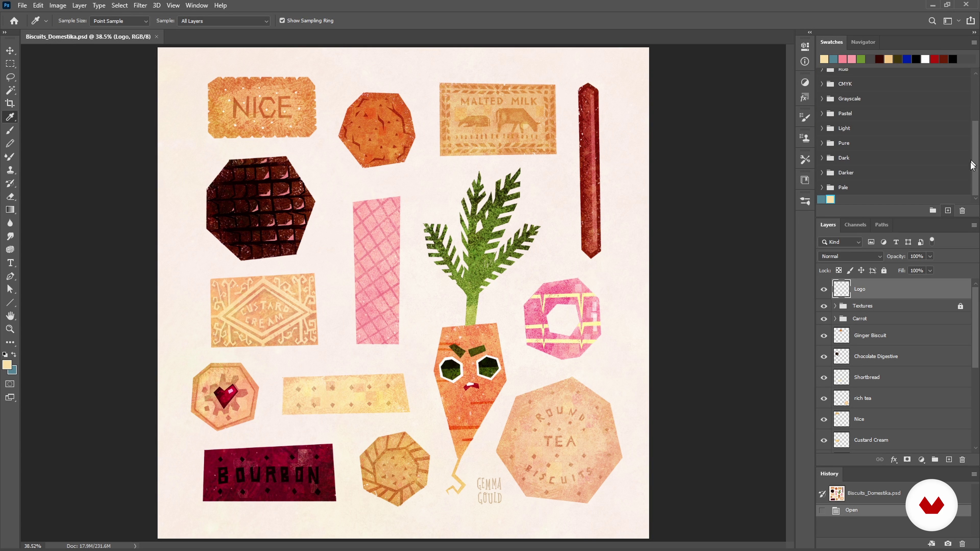980x551 pixels.
Task: Open the blend mode Normal dropdown
Action: tap(851, 256)
